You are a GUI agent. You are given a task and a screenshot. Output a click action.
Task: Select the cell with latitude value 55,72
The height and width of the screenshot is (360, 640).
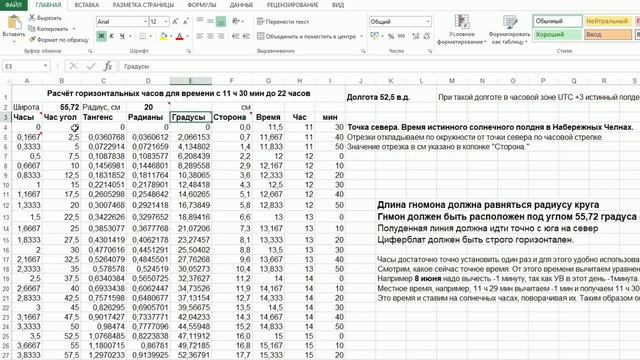[x=62, y=107]
